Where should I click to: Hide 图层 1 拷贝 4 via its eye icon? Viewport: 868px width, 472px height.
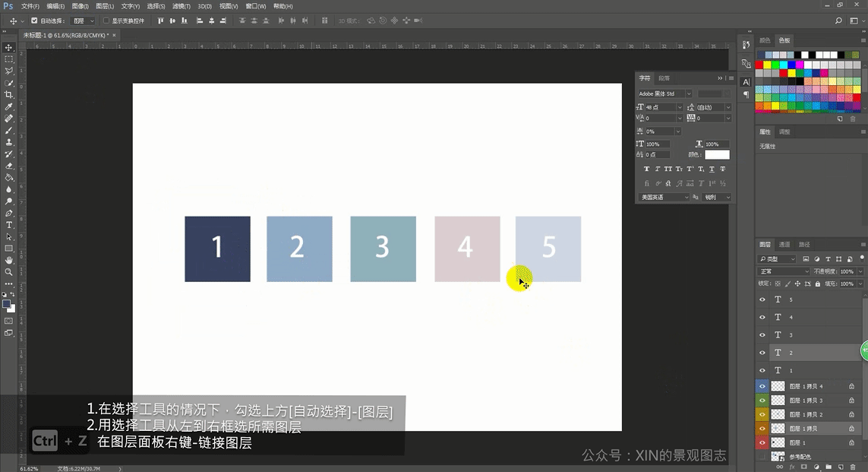pos(762,386)
